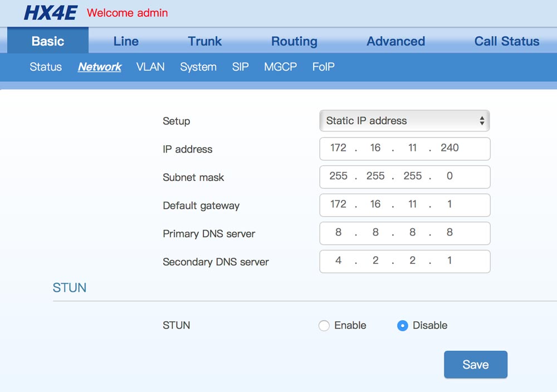
Task: Switch to the Line tab
Action: [x=126, y=41]
